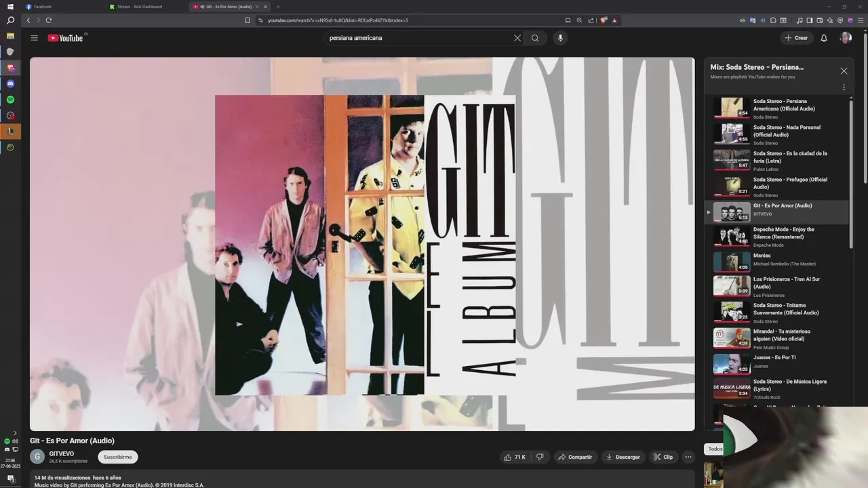Viewport: 868px width, 488px height.
Task: Open the Mix playlist three-dot options
Action: coord(844,87)
